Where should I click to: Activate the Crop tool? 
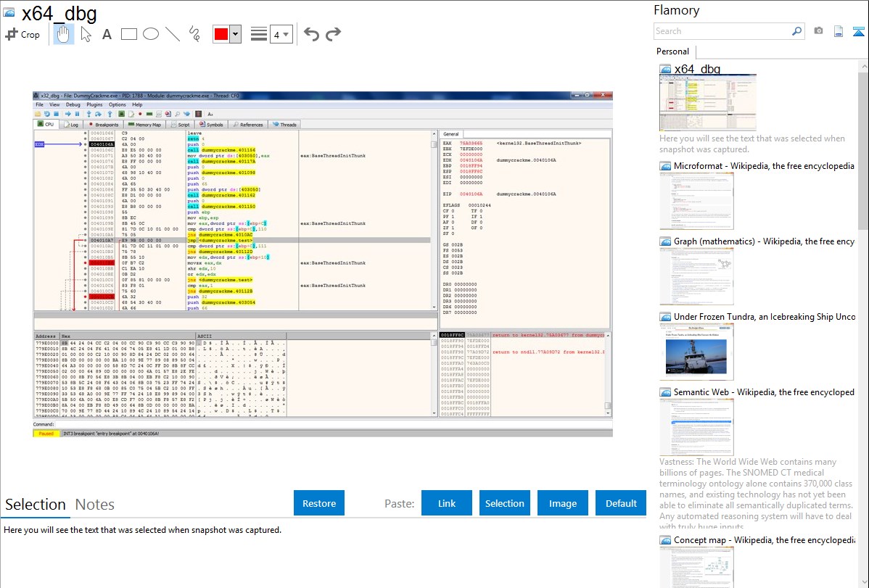[x=22, y=34]
